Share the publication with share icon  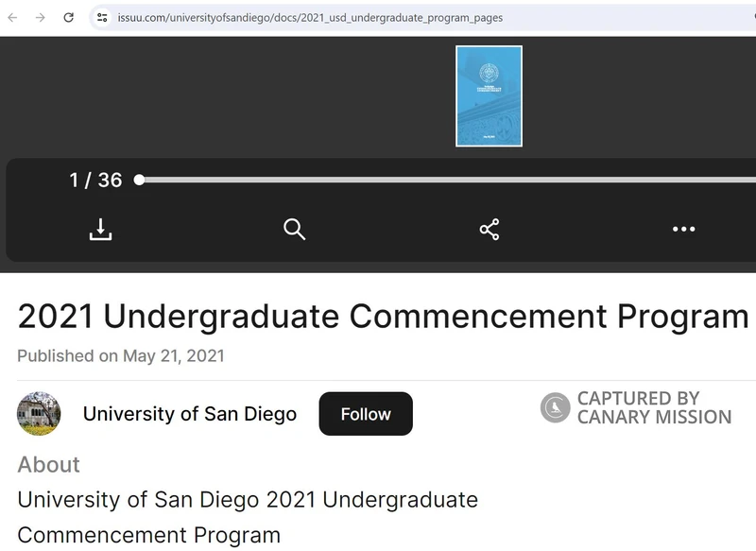click(490, 229)
